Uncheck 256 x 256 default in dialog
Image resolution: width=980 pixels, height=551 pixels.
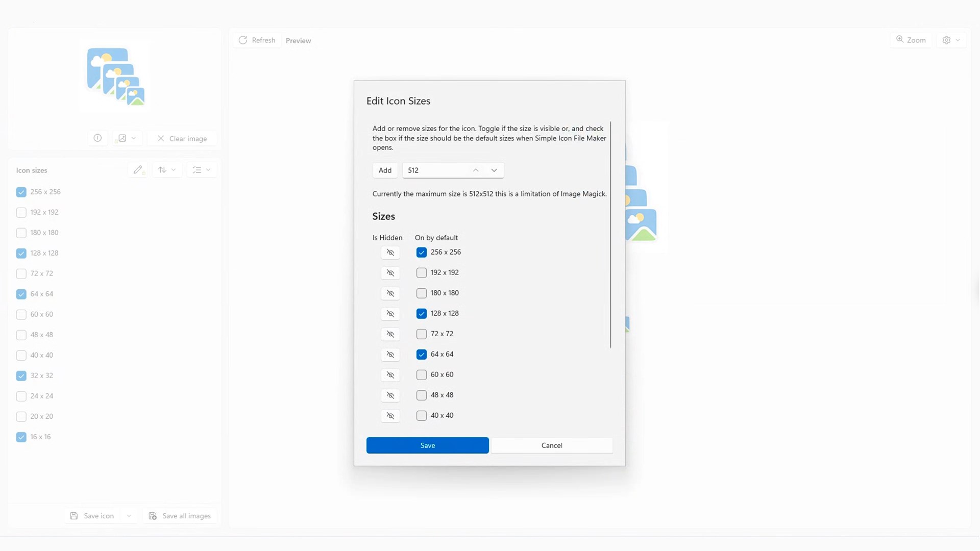coord(422,253)
